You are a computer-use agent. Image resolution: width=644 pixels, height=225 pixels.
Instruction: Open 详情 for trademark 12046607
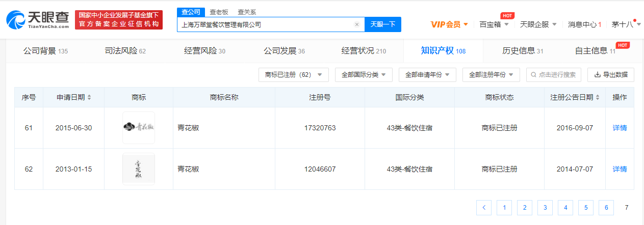click(x=620, y=169)
